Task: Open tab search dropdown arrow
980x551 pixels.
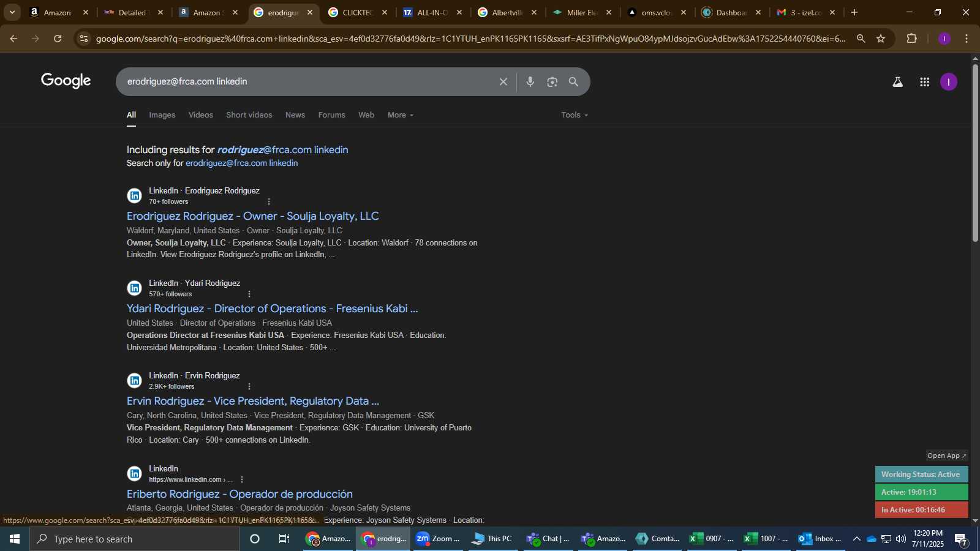Action: [12, 12]
